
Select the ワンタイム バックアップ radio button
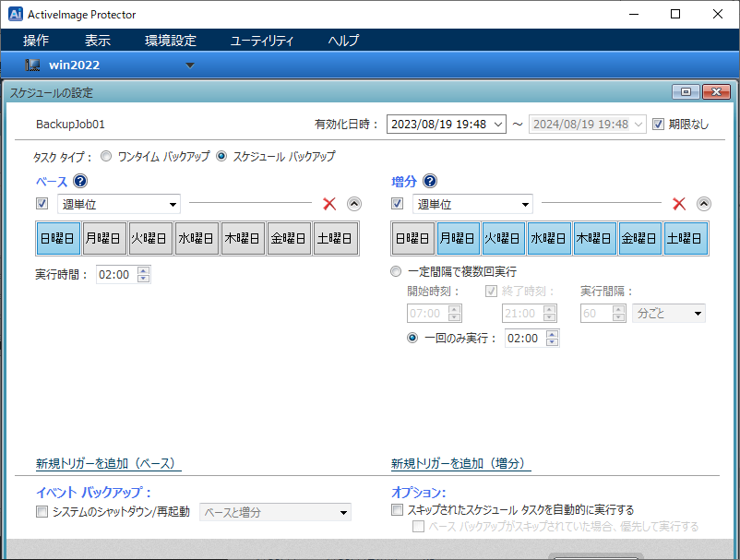[106, 156]
